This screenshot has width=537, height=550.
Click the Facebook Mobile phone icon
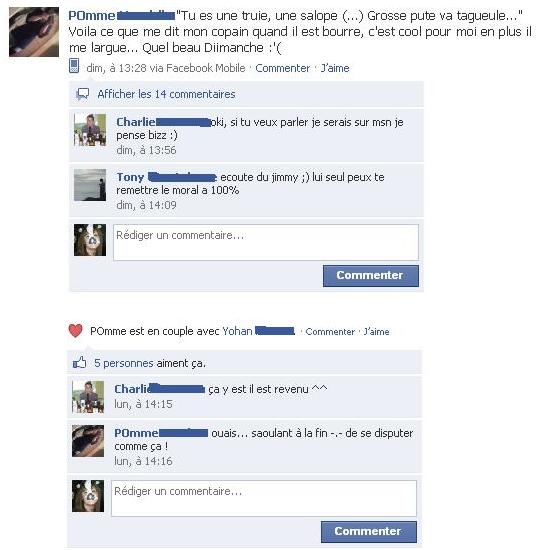(74, 66)
